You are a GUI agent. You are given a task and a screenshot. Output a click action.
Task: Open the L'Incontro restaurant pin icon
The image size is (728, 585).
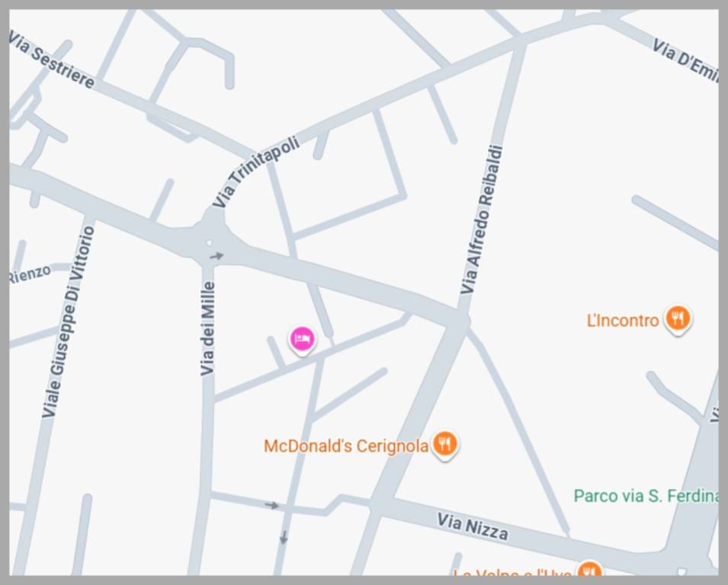[678, 319]
